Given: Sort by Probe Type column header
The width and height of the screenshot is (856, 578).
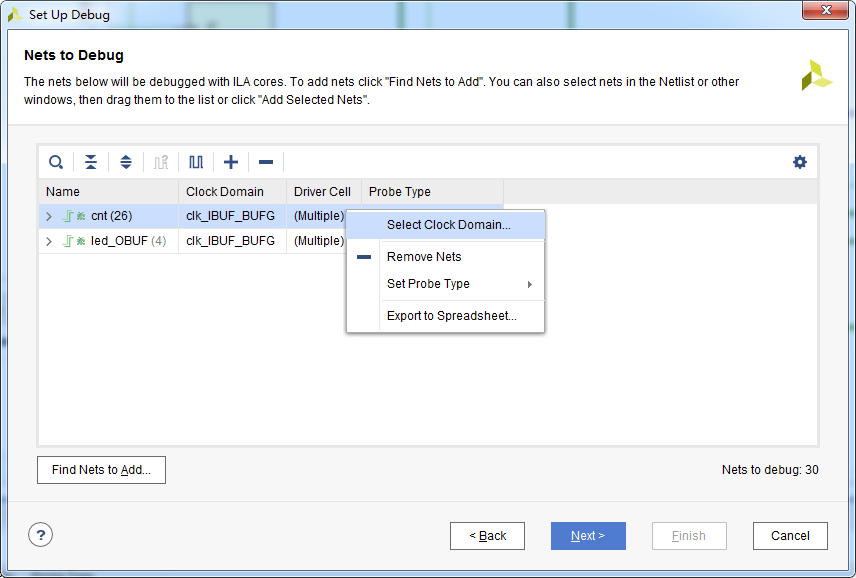Looking at the screenshot, I should coord(432,192).
